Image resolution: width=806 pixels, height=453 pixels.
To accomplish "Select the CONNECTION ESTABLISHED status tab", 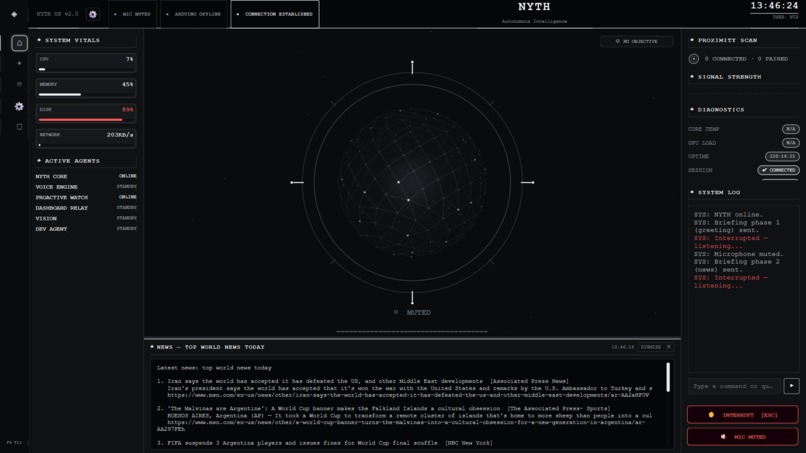I will tap(275, 14).
